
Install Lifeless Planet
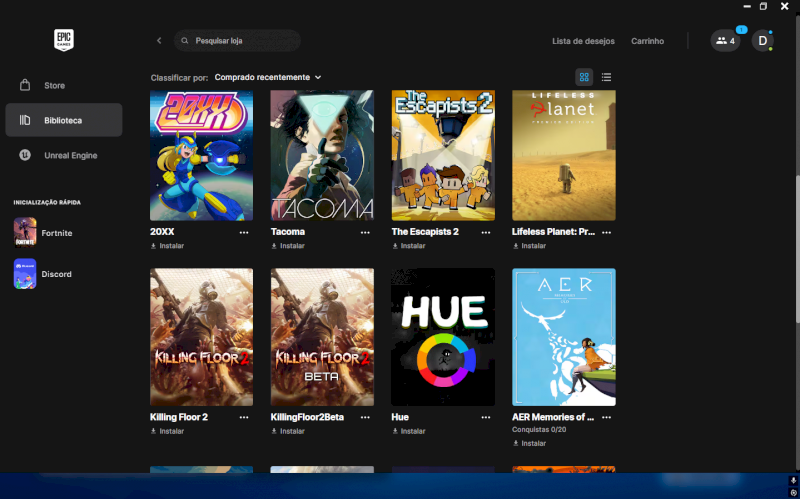pos(530,245)
